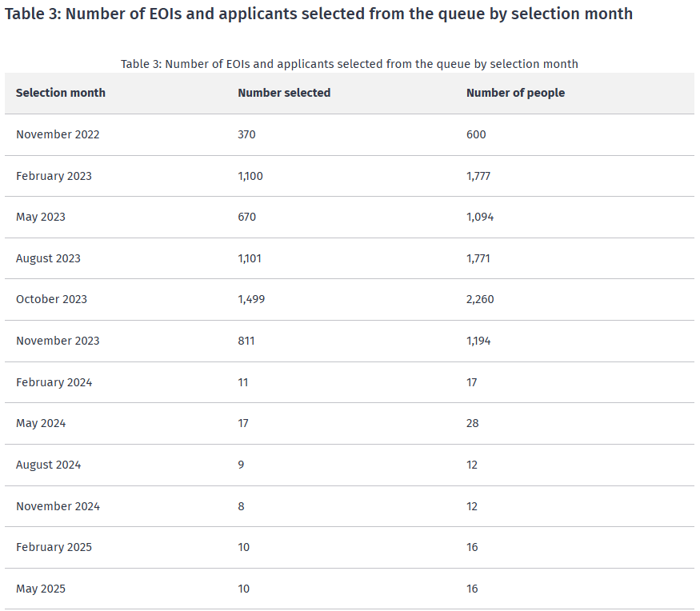
Task: Click the 1,101 number selected value
Action: (250, 258)
